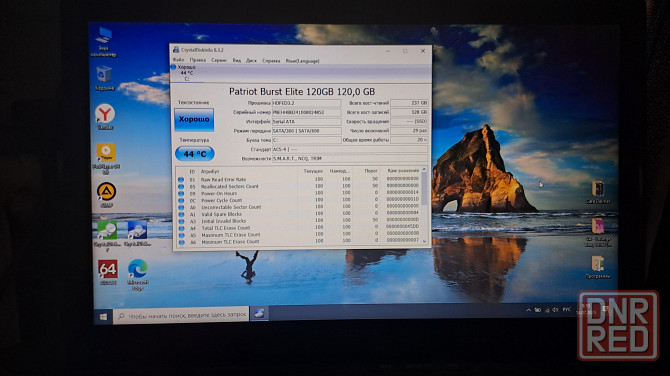Click the Patriot Burst Elite 120GB disk title
The width and height of the screenshot is (670, 376).
tap(302, 91)
